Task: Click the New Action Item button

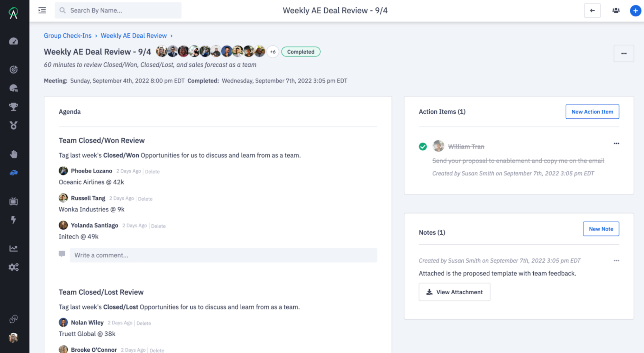Action: (x=592, y=112)
